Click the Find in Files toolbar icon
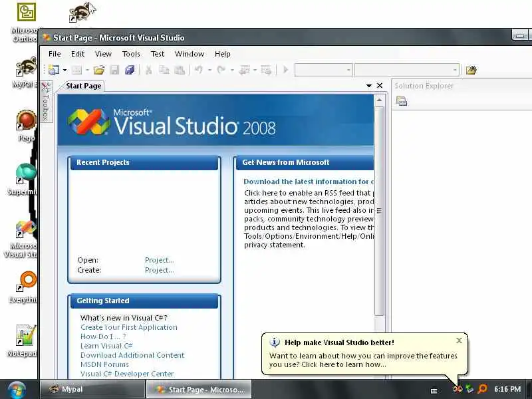532x399 pixels. [471, 70]
